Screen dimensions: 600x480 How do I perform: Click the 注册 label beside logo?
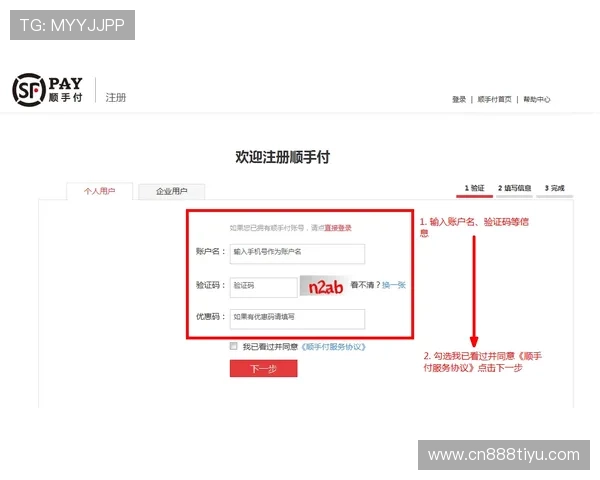tap(116, 98)
